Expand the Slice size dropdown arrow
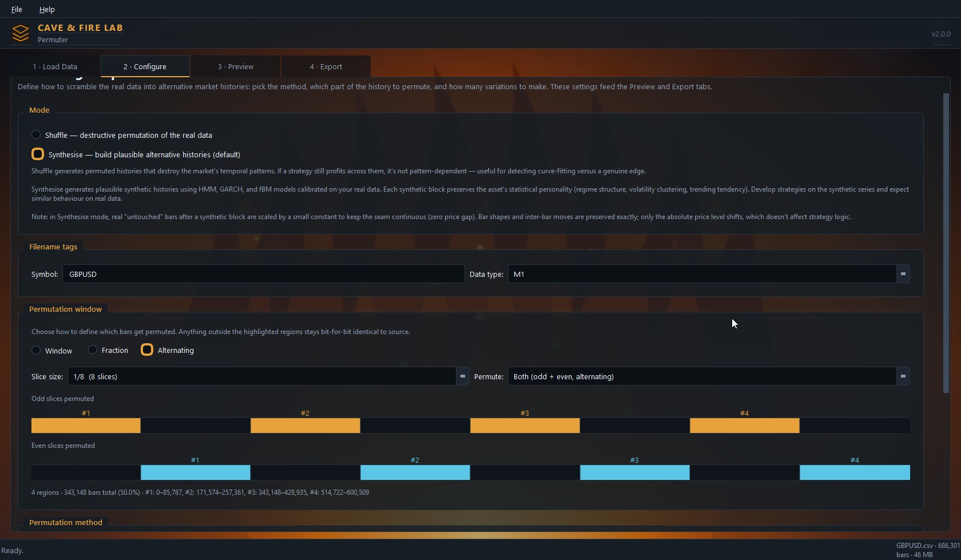This screenshot has height=560, width=961. click(x=463, y=376)
